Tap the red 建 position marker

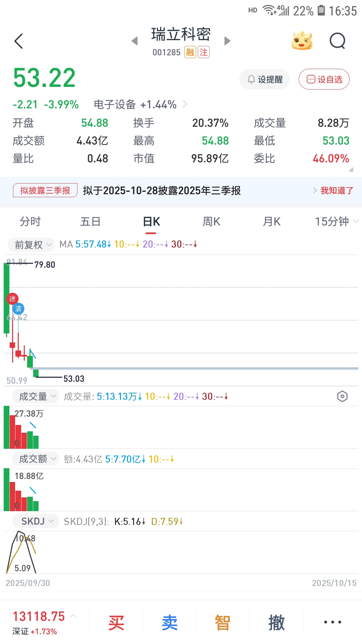12,299
